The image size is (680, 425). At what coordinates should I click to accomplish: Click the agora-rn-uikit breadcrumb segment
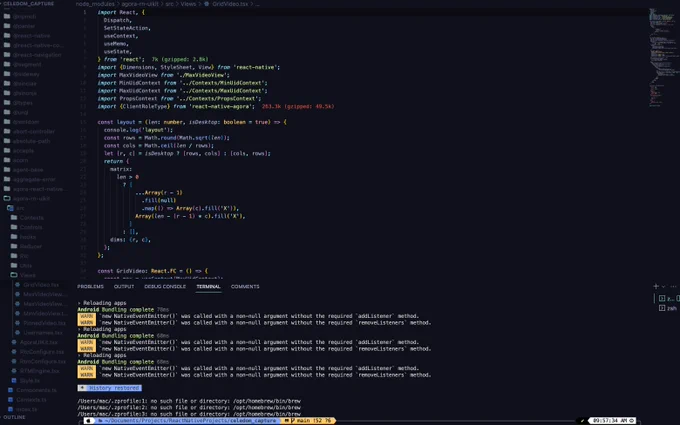click(140, 4)
